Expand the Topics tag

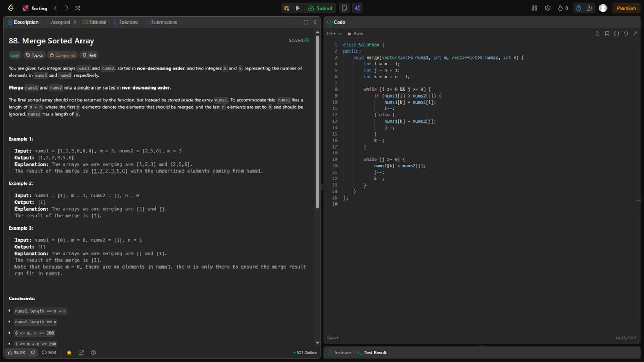[x=34, y=55]
